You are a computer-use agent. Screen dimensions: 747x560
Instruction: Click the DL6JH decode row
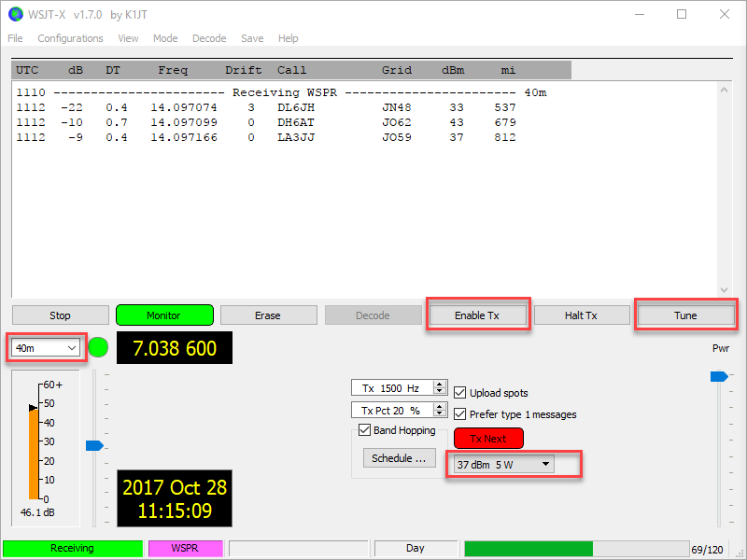[266, 107]
